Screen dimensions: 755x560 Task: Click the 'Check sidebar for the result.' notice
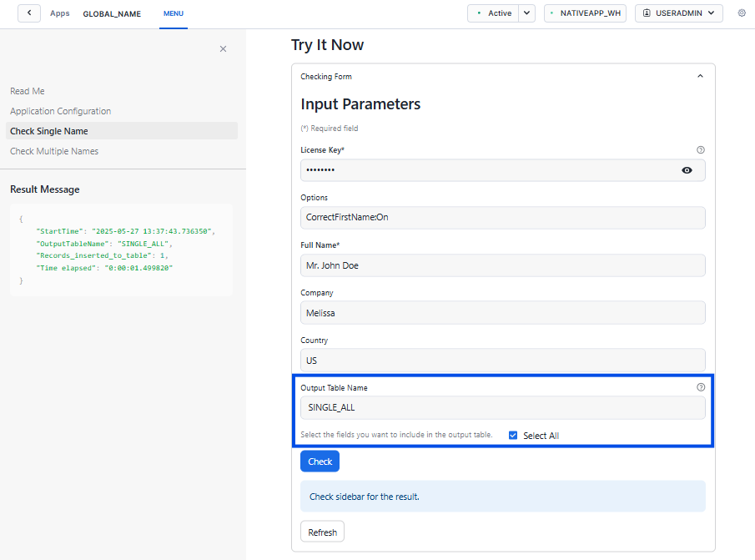503,496
